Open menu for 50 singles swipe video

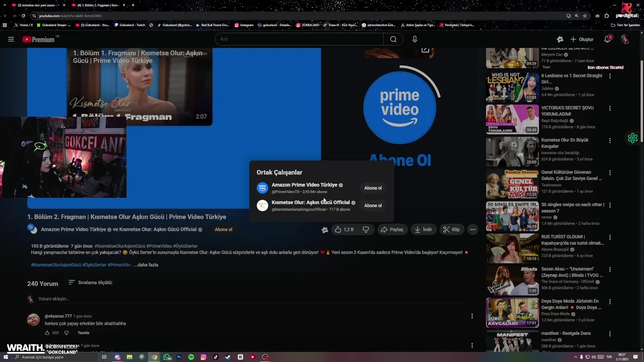[610, 205]
